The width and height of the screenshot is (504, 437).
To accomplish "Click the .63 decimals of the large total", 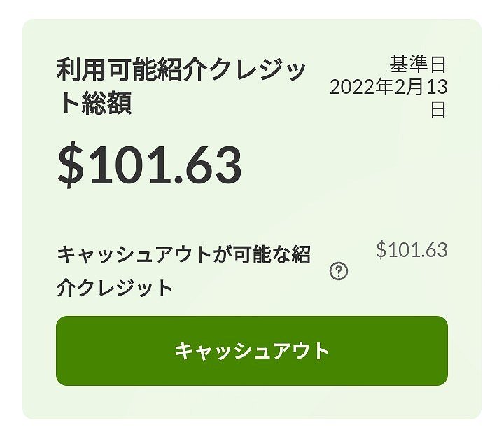I will (x=209, y=166).
